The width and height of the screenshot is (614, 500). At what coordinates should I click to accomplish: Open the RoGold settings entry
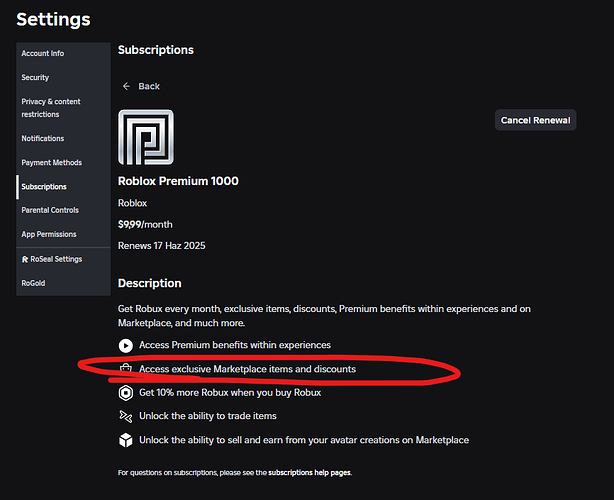tap(34, 283)
